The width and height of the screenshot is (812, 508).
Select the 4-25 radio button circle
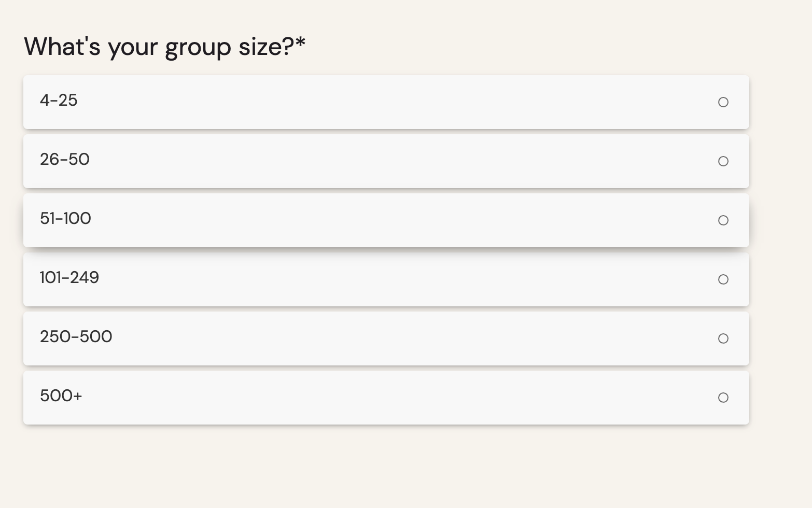[x=723, y=102]
